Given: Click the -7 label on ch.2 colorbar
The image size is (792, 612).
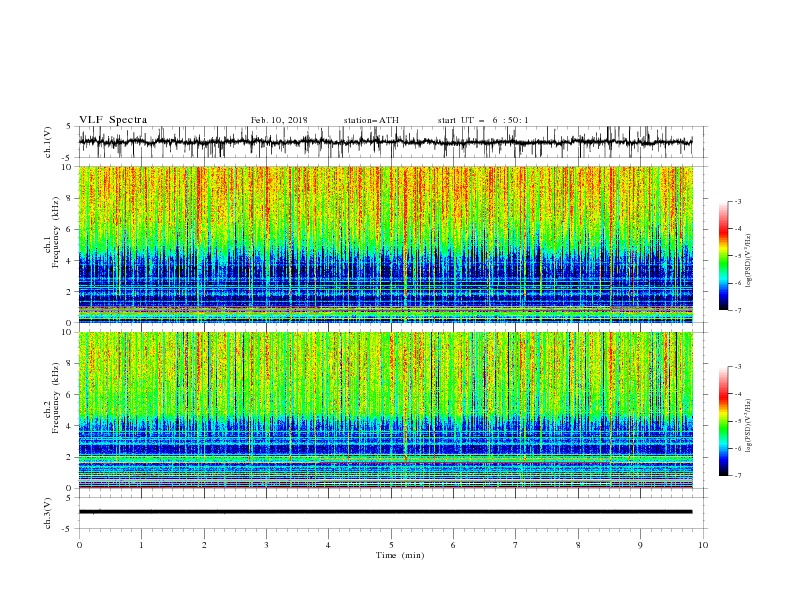Looking at the screenshot, I should click(737, 475).
